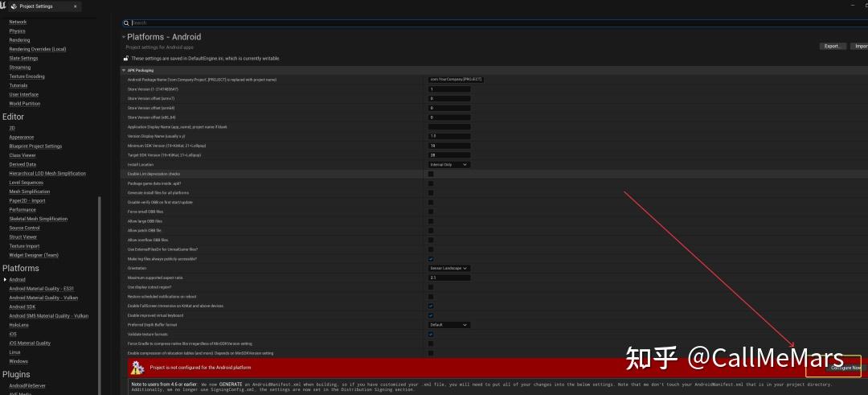Toggle Package game data inside .apk checkbox
This screenshot has width=868, height=395.
click(x=431, y=183)
